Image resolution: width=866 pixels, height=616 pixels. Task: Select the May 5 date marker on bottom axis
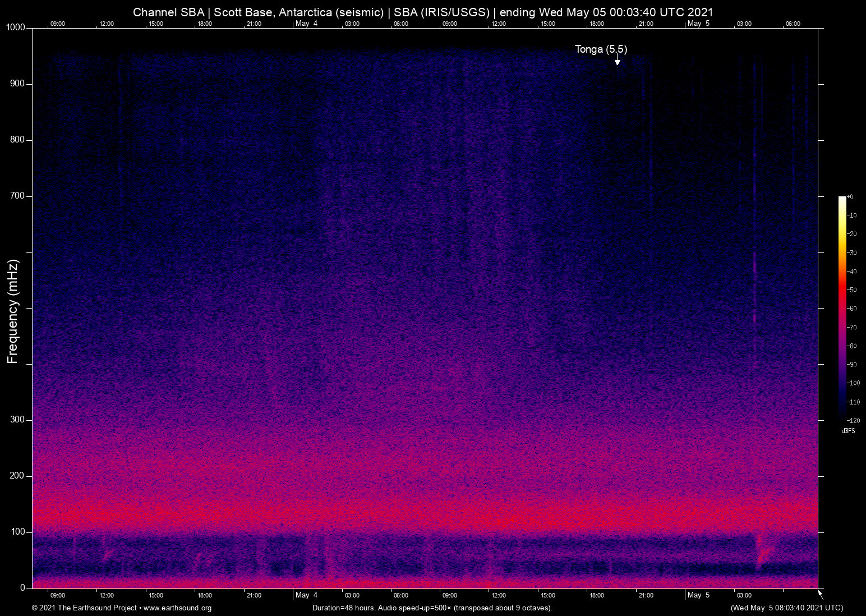(698, 595)
